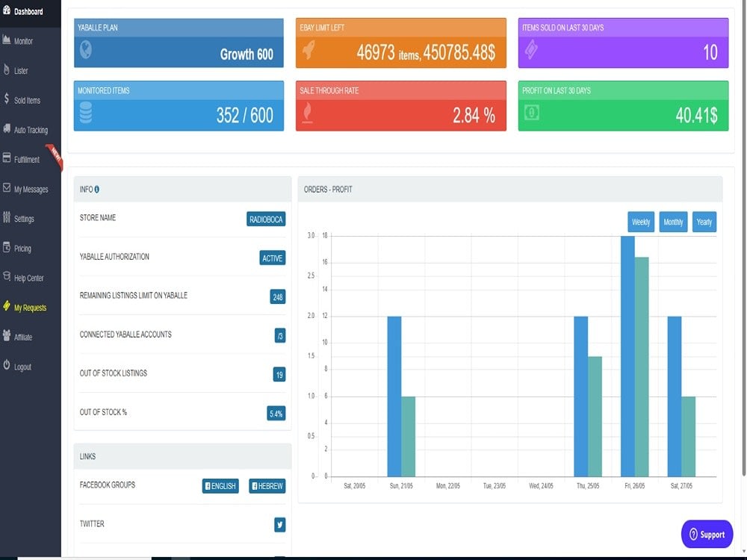Click the 40.41$ profit value
This screenshot has width=747, height=560.
click(x=696, y=115)
